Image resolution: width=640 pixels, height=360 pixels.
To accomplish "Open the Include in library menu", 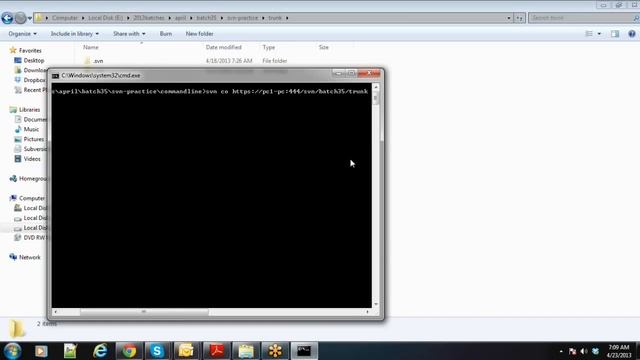I will (74, 34).
